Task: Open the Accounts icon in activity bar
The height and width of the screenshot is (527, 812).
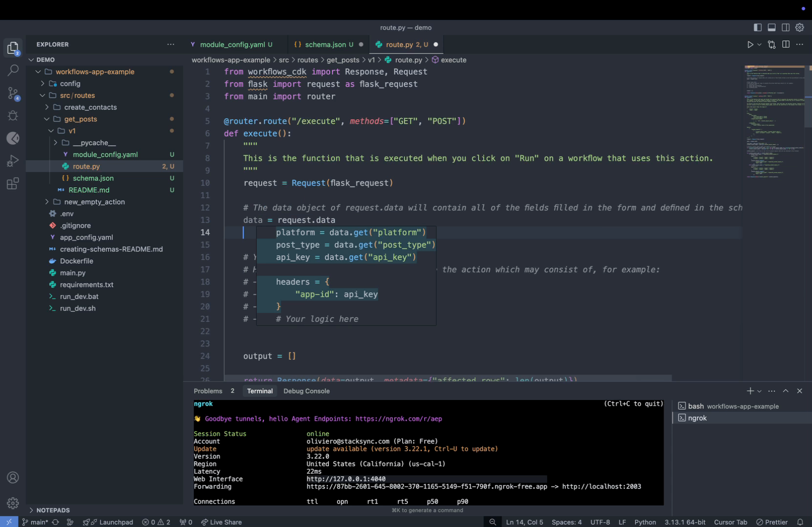Action: (x=13, y=478)
